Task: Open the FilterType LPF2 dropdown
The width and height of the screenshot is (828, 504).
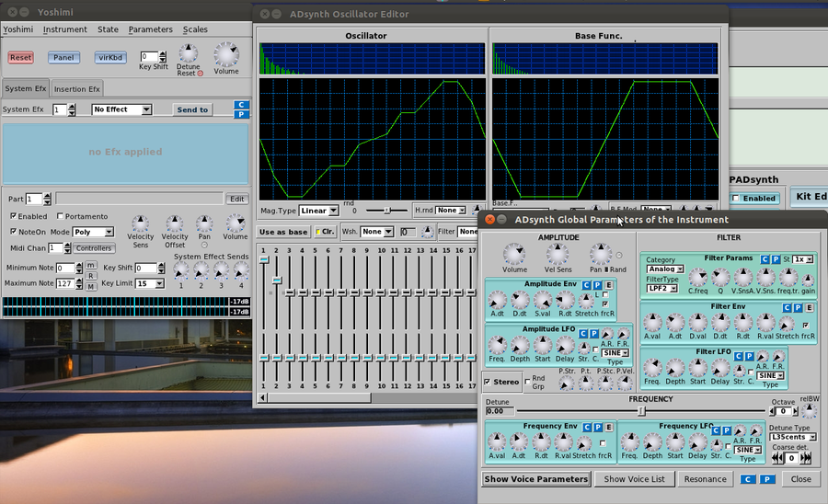Action: [x=664, y=288]
